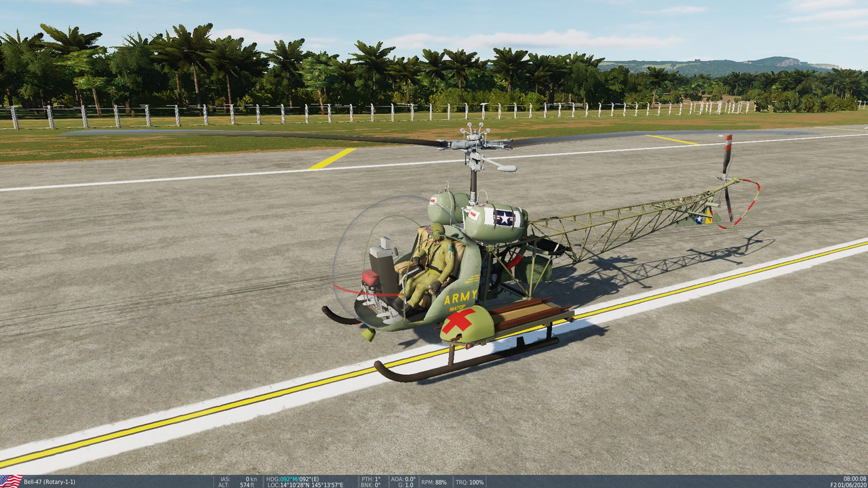
Task: Click the IAS "0 kn" airspeed readout
Action: click(250, 479)
